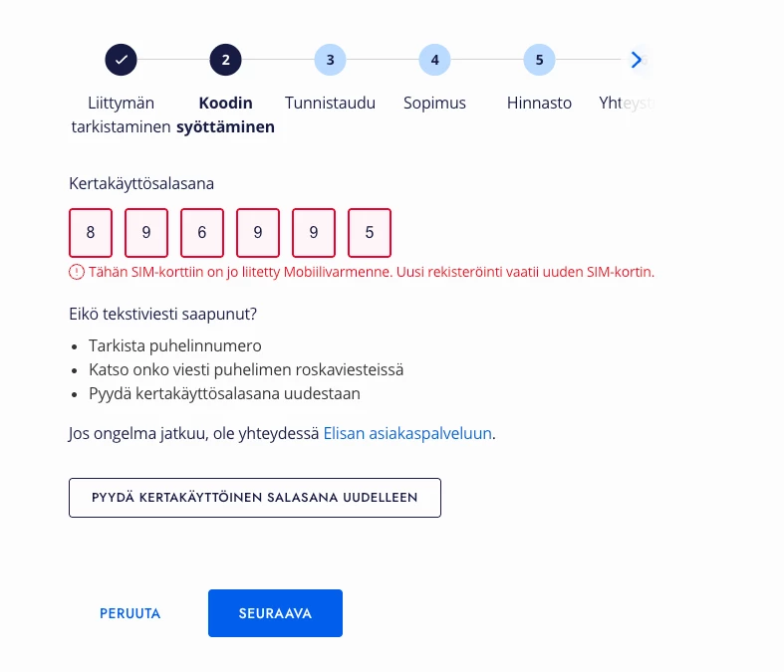Focus second code digit box
This screenshot has width=784, height=672.
146,233
